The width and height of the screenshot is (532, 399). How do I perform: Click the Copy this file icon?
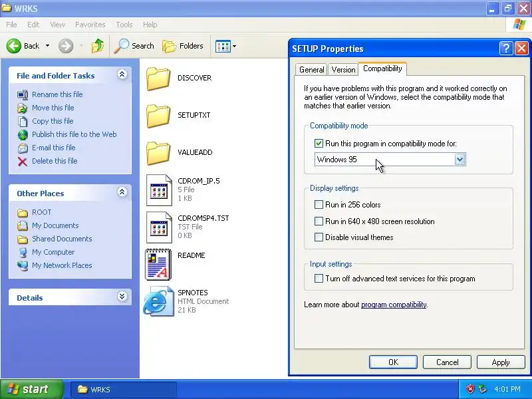coord(23,121)
